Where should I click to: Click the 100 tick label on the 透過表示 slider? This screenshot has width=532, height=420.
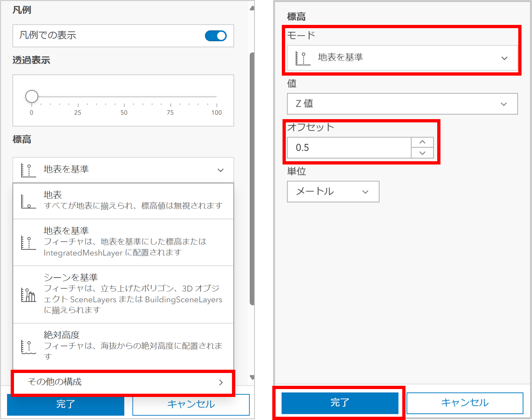(216, 113)
